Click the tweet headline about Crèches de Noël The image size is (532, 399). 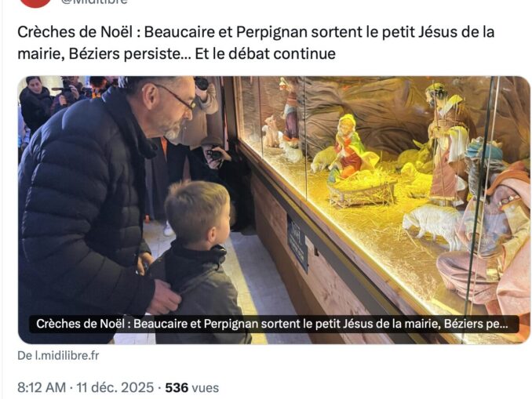pos(256,42)
